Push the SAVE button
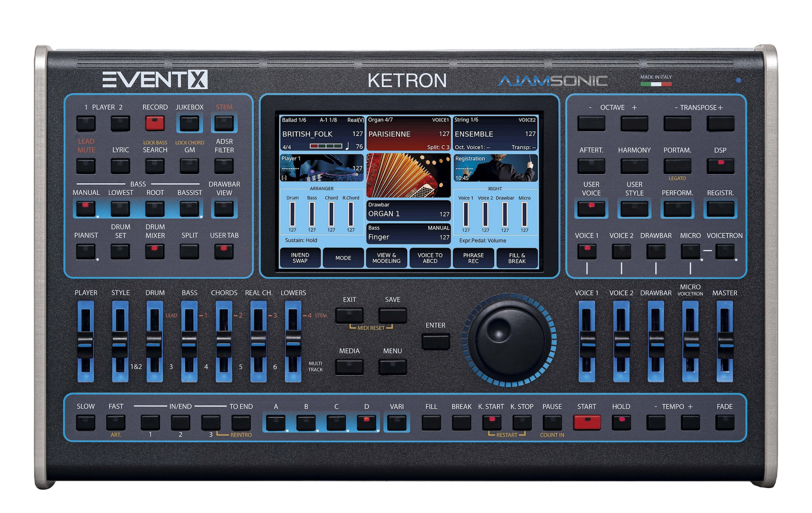 tap(393, 316)
